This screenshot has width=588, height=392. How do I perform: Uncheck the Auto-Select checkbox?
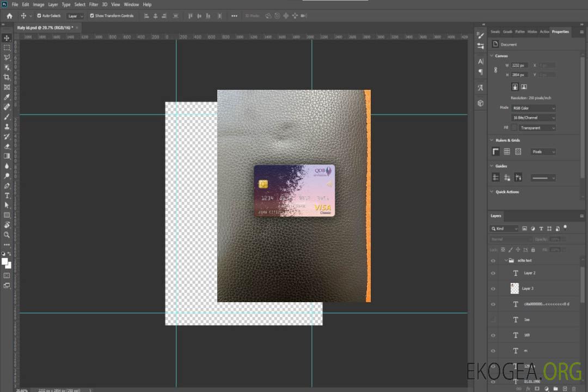tap(39, 16)
